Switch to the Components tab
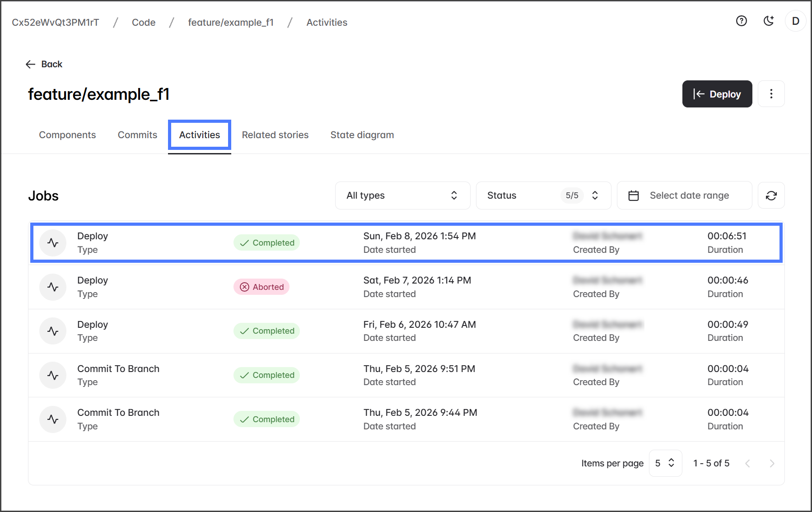 tap(67, 135)
